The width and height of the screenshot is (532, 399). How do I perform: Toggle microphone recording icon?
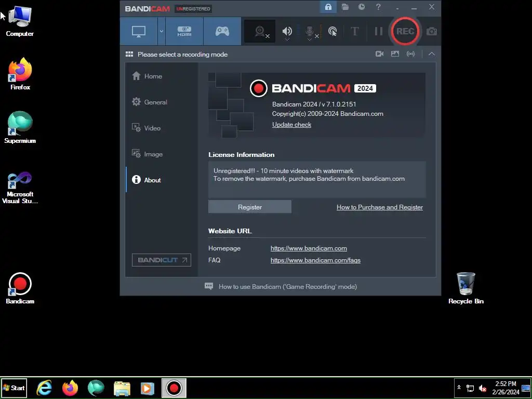click(x=310, y=32)
